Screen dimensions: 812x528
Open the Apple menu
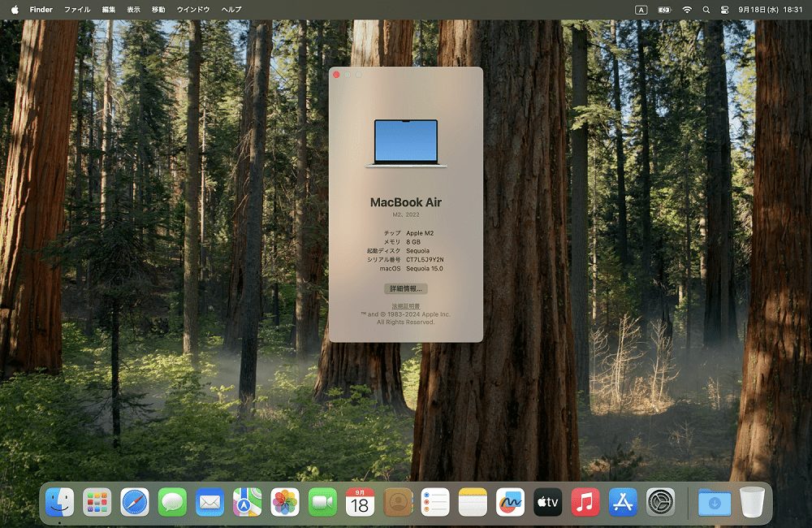click(x=15, y=9)
